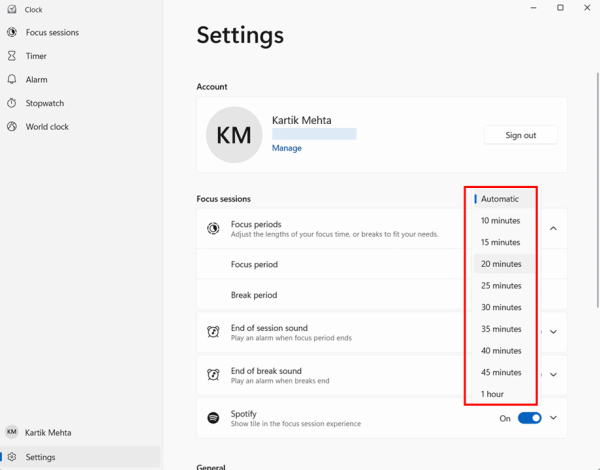The height and width of the screenshot is (470, 600).
Task: Open the World clock globe icon
Action: 12,126
